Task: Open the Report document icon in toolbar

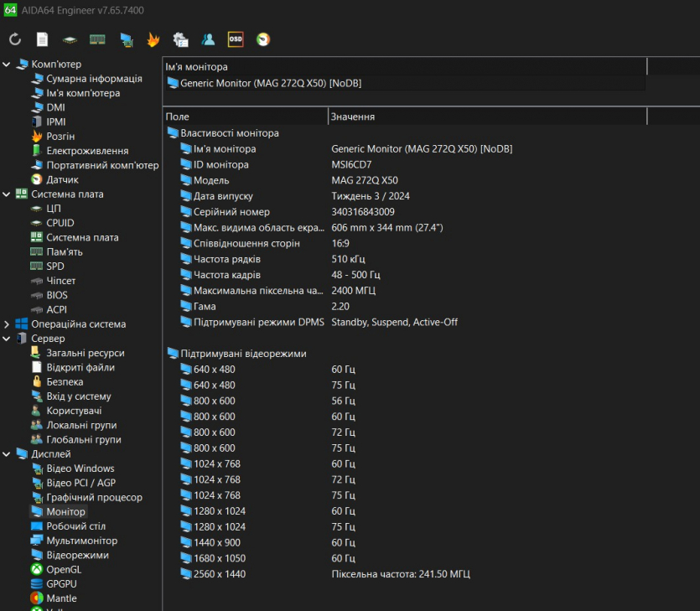Action: point(42,39)
